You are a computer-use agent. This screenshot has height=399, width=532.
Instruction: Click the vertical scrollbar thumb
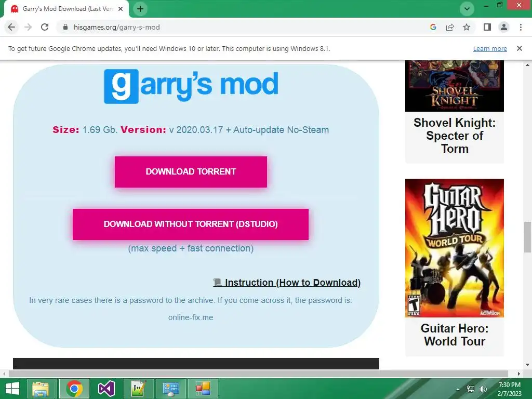(x=527, y=237)
